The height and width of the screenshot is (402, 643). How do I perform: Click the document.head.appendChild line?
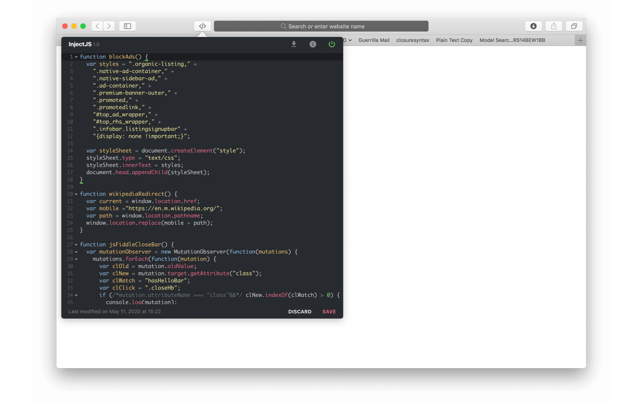[148, 172]
